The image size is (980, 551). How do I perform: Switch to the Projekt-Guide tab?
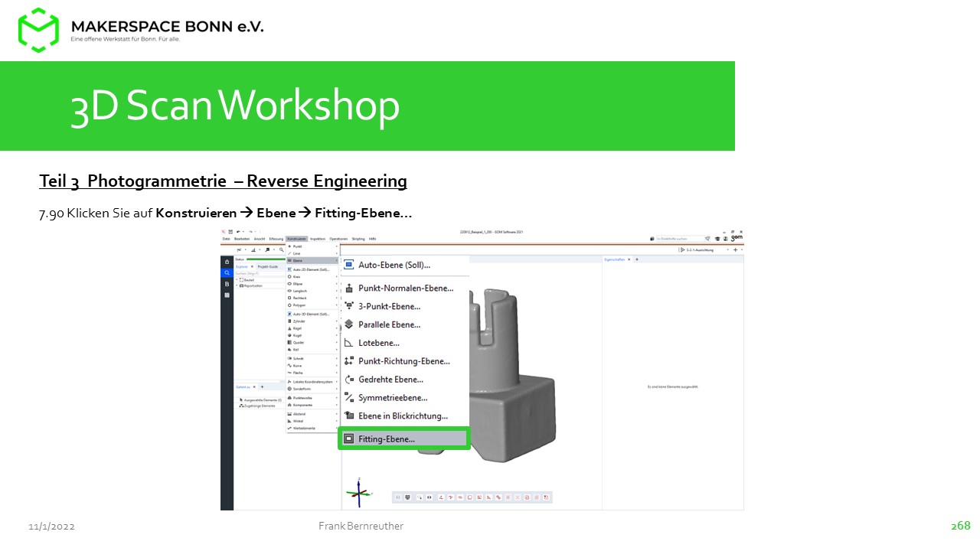pyautogui.click(x=267, y=266)
